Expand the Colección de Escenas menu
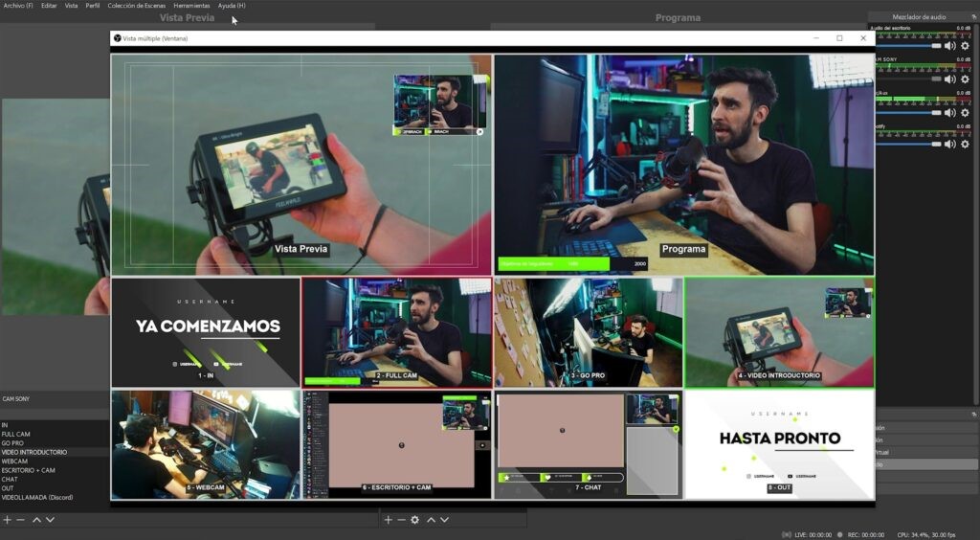The image size is (980, 540). point(136,6)
